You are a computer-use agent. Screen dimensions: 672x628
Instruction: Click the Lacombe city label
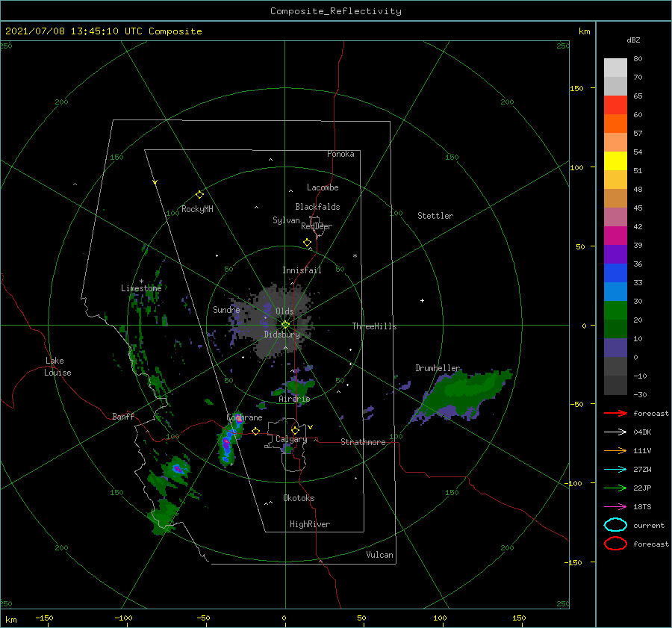pyautogui.click(x=323, y=187)
